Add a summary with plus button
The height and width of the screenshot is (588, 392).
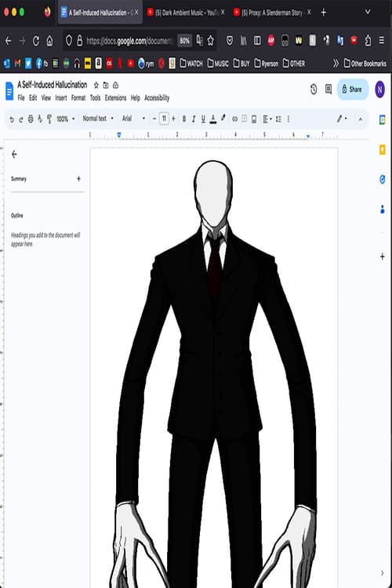coord(78,179)
